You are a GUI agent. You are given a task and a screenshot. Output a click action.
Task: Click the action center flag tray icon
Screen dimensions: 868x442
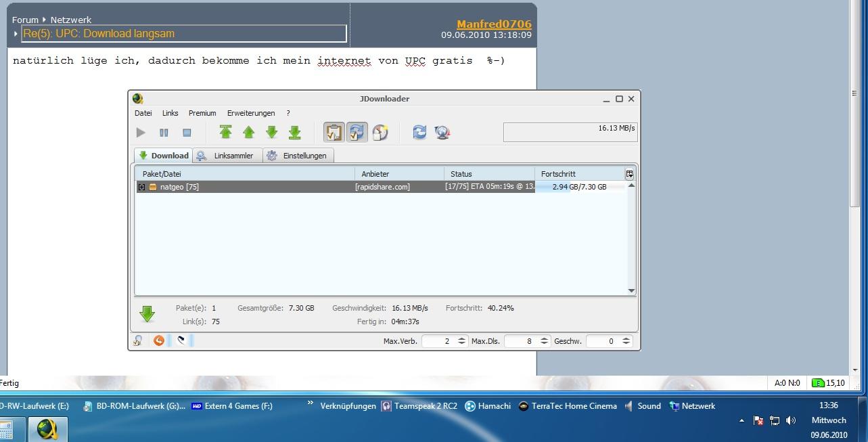coord(758,421)
